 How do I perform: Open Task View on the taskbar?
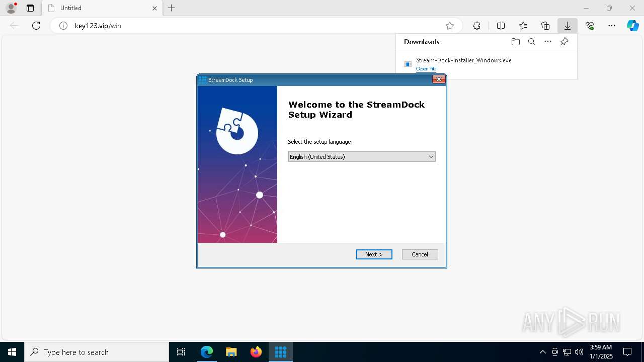point(181,352)
